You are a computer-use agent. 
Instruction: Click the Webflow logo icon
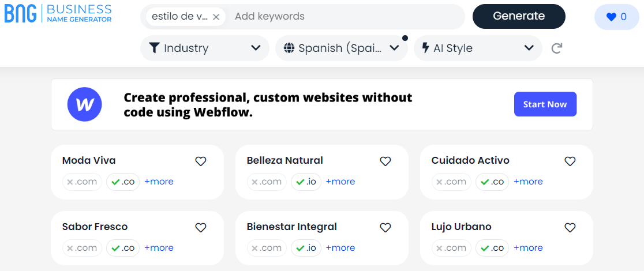pos(85,104)
